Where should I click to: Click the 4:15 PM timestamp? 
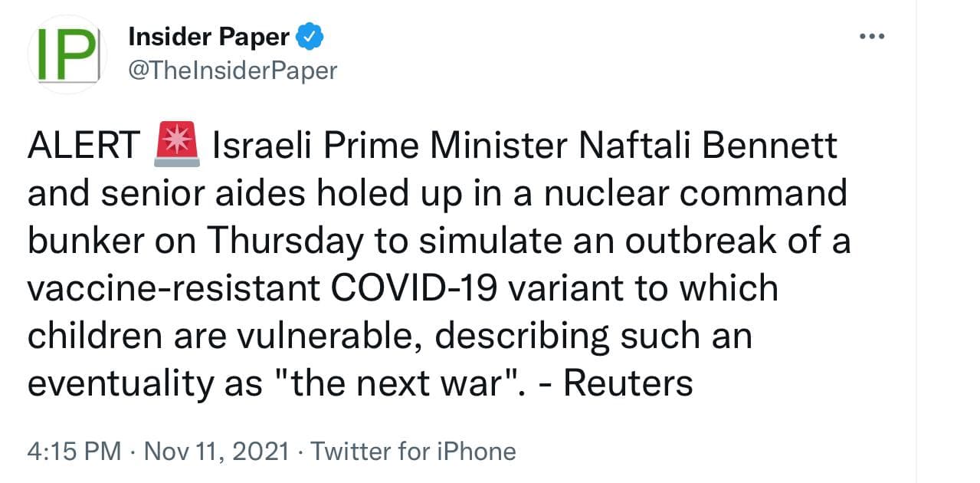tap(74, 451)
